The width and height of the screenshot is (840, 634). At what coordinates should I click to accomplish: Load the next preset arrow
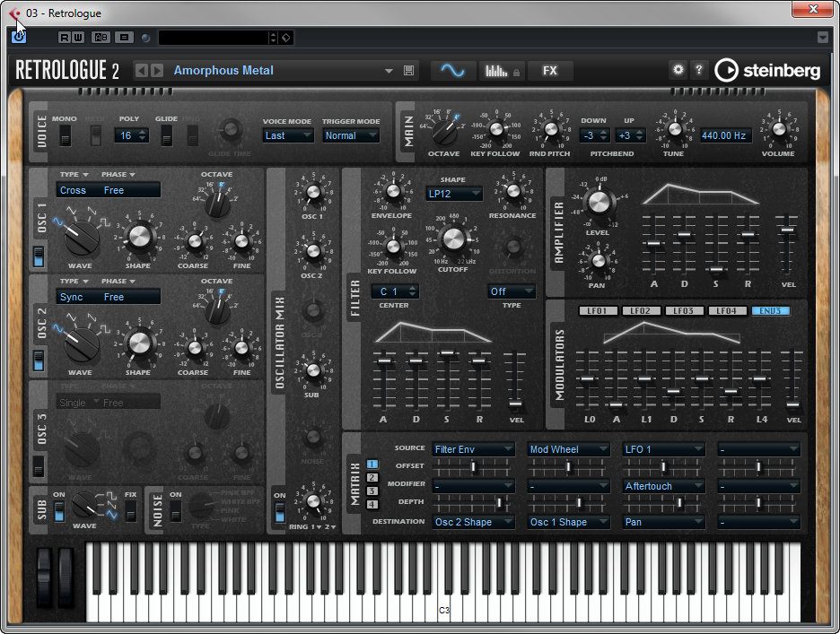point(157,71)
